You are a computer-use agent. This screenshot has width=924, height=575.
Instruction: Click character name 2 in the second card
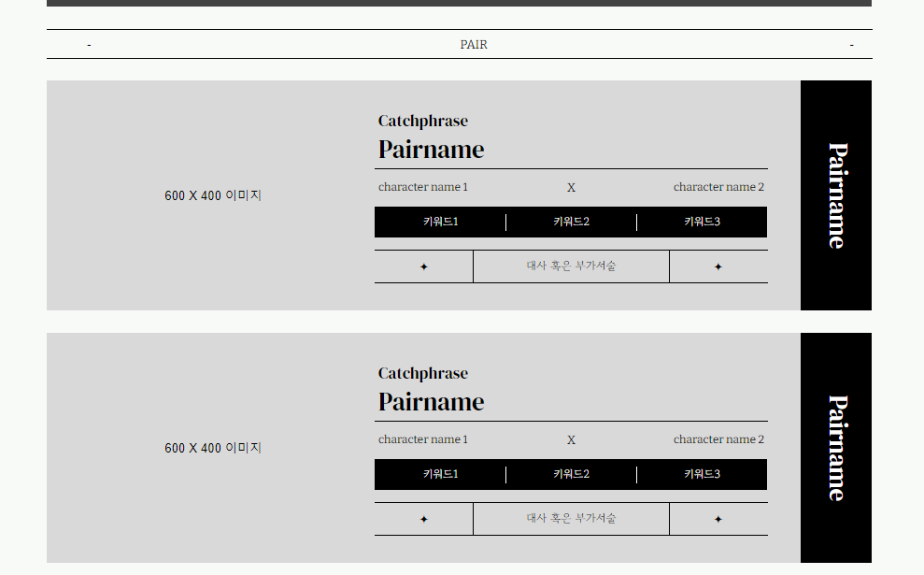pyautogui.click(x=718, y=439)
